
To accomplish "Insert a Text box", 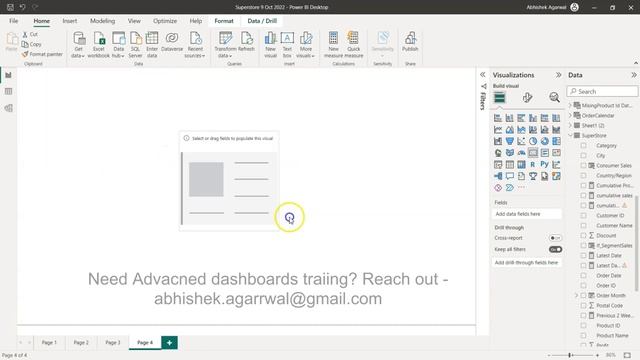I will click(x=287, y=45).
